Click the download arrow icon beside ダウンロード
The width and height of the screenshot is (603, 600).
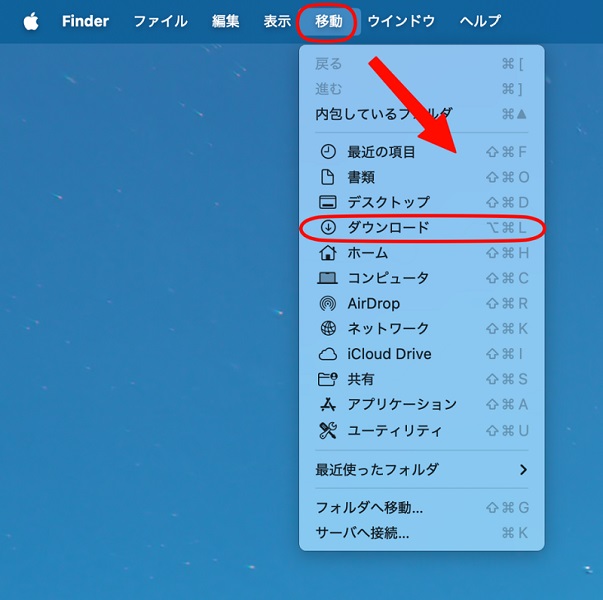[328, 228]
